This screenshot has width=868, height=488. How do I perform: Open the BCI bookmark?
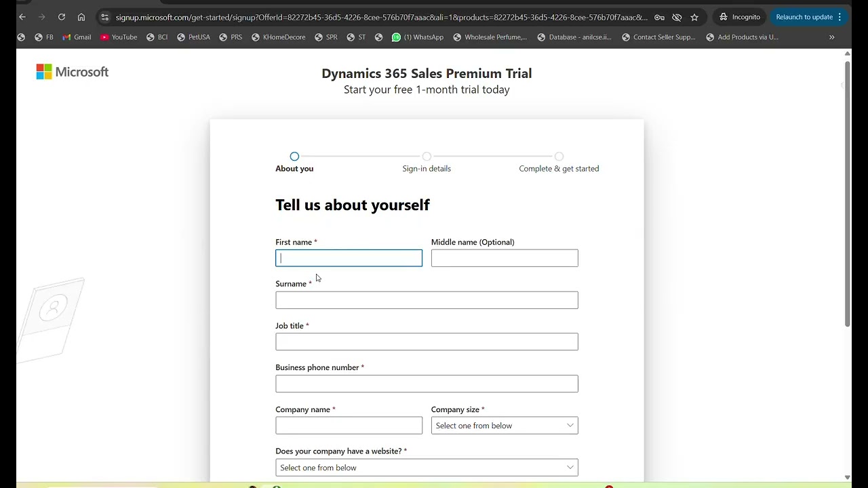tap(157, 37)
